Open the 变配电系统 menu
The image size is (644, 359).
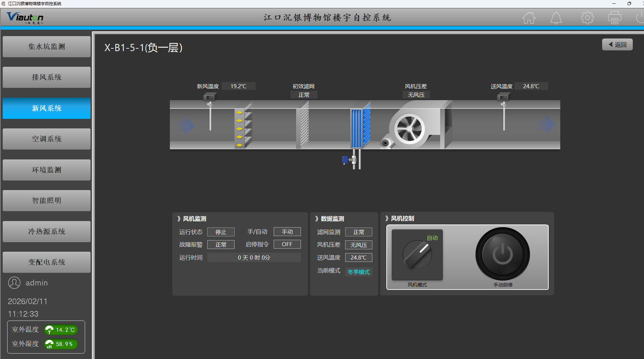coord(47,262)
